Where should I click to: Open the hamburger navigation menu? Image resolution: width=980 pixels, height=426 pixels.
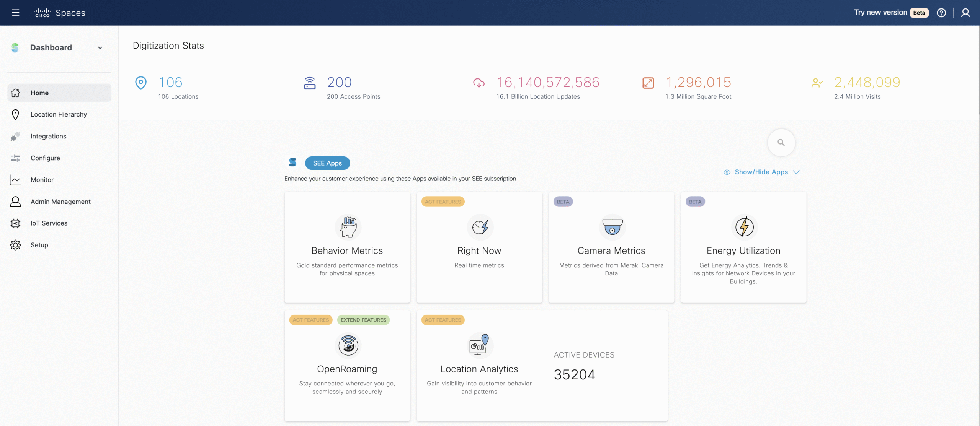click(x=15, y=13)
